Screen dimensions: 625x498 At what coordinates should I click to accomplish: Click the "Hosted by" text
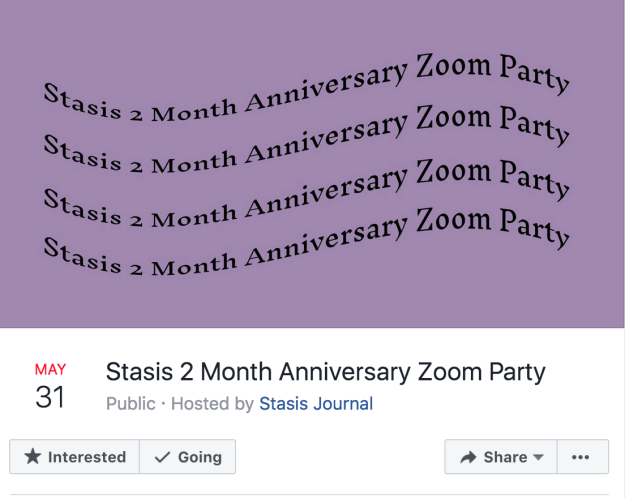tap(212, 404)
